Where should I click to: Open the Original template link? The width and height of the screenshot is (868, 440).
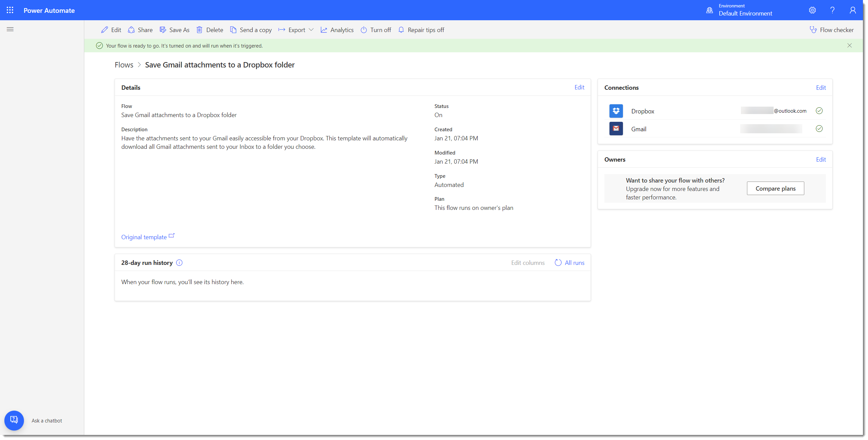pos(144,237)
